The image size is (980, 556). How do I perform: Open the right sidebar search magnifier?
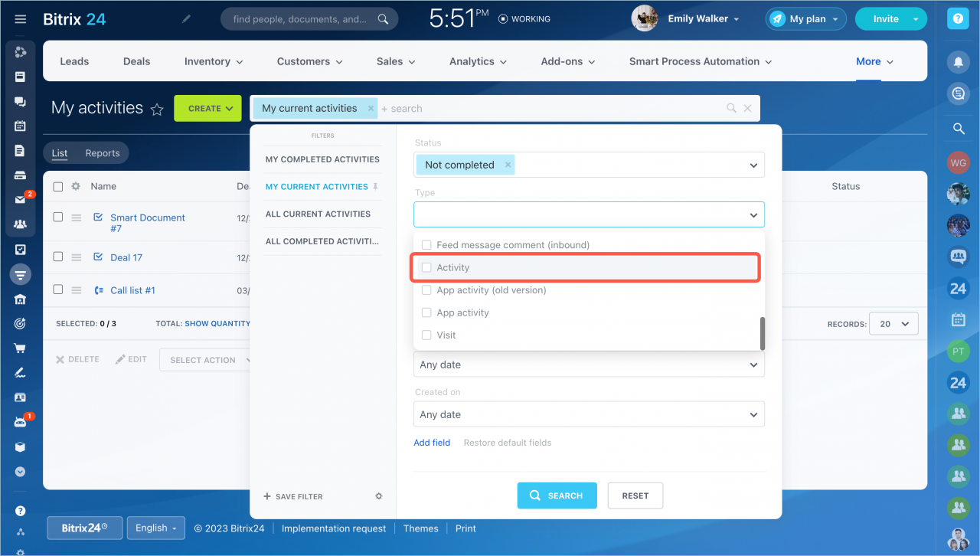point(958,129)
